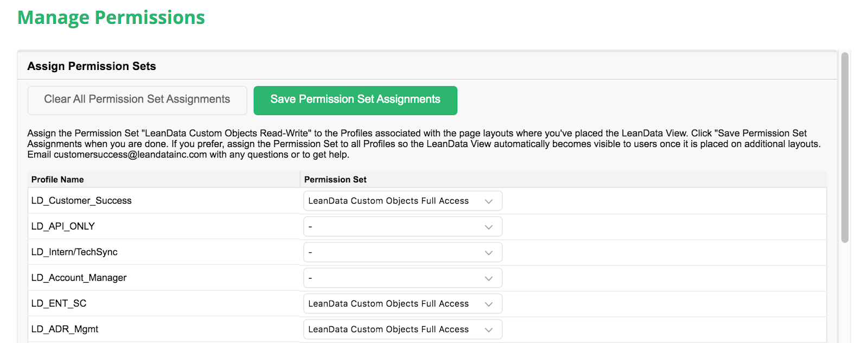Select the LD_Customer_Success profile name
The image size is (868, 343).
click(81, 201)
